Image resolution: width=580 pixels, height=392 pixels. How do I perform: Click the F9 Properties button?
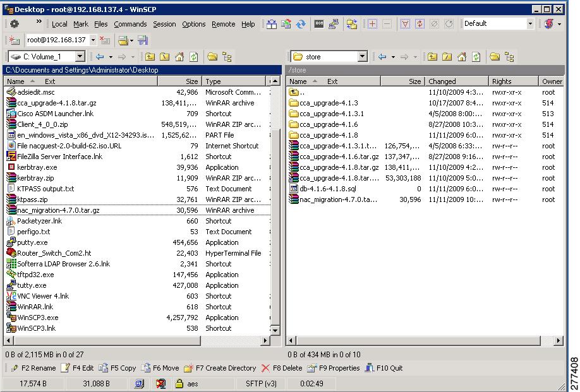[x=333, y=368]
